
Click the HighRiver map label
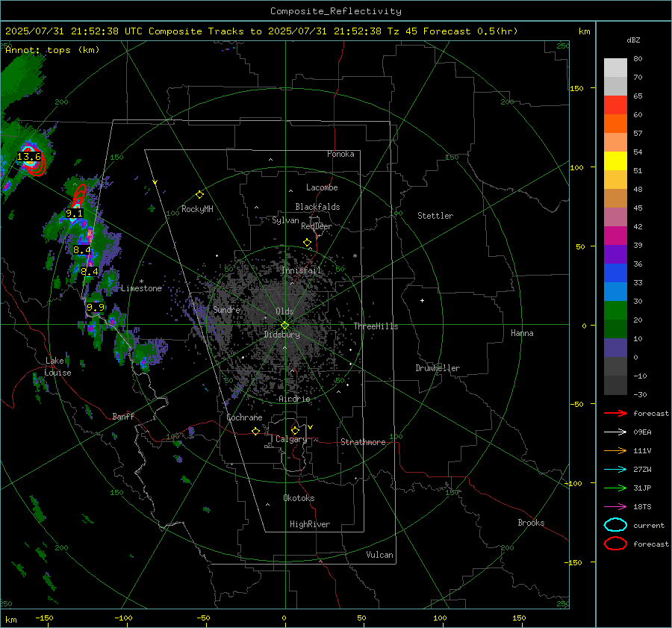coord(310,524)
